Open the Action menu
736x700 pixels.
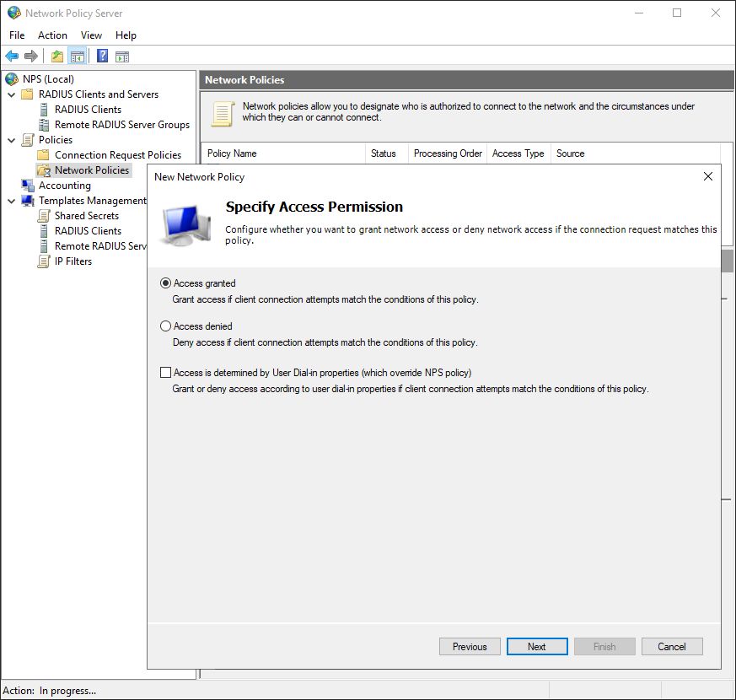coord(52,35)
